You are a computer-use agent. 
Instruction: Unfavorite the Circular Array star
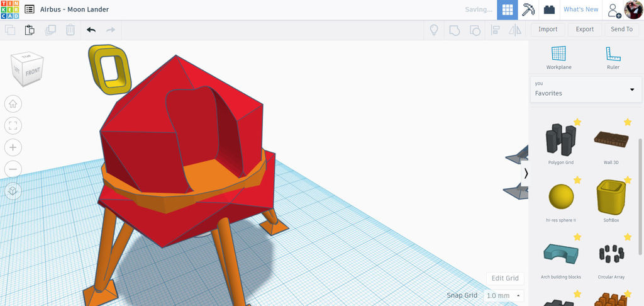click(x=628, y=237)
